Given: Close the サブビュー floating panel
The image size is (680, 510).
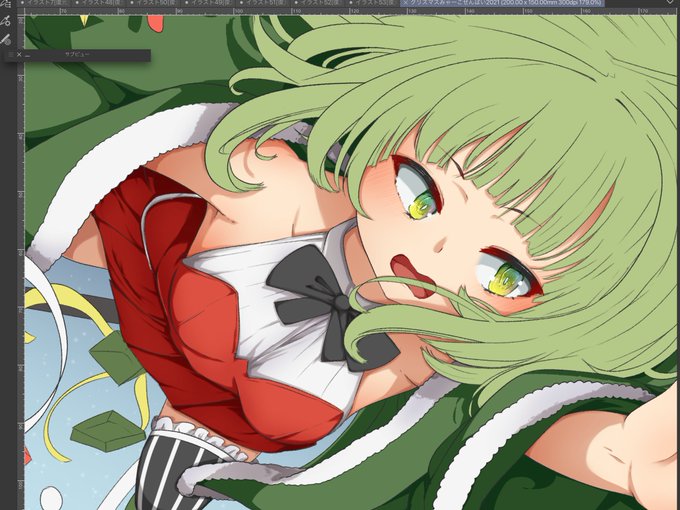Looking at the screenshot, I should (x=19, y=55).
